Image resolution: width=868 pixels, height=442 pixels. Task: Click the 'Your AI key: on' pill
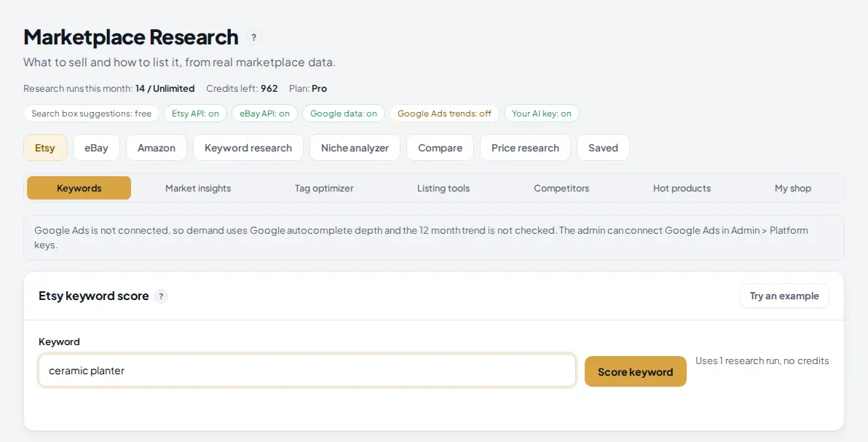coord(541,114)
